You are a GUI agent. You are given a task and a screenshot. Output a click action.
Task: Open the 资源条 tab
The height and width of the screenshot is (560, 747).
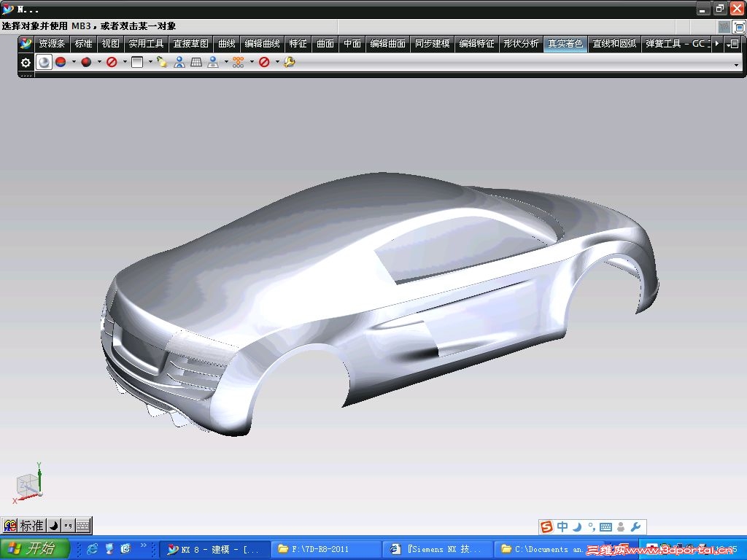[52, 44]
